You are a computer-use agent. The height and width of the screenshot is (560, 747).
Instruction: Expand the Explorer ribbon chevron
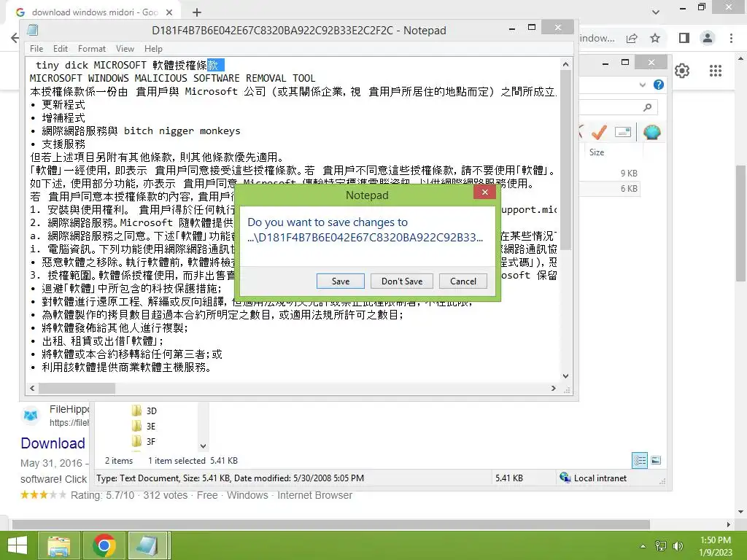coord(643,85)
